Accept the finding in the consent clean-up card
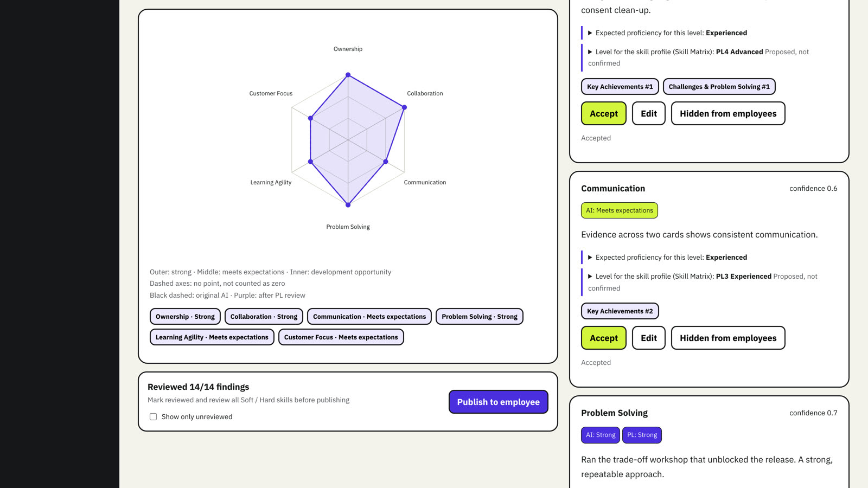 (604, 113)
